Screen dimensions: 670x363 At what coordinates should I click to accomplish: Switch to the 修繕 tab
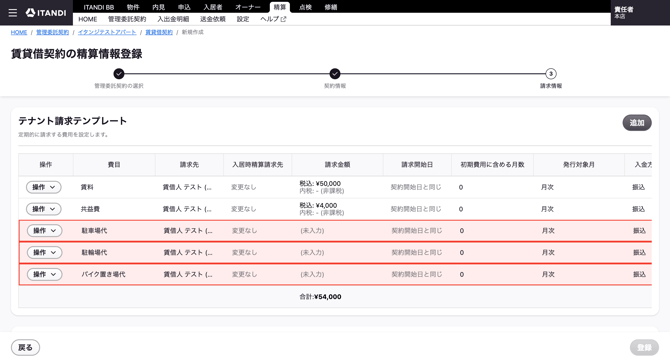point(331,7)
